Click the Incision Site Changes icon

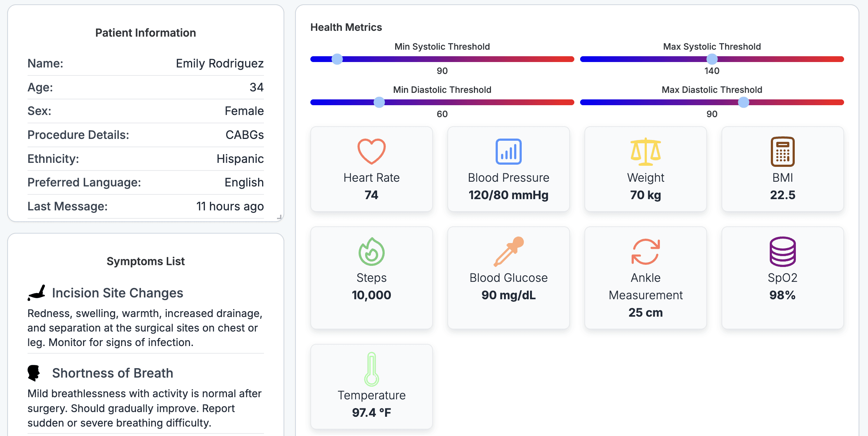tap(36, 293)
